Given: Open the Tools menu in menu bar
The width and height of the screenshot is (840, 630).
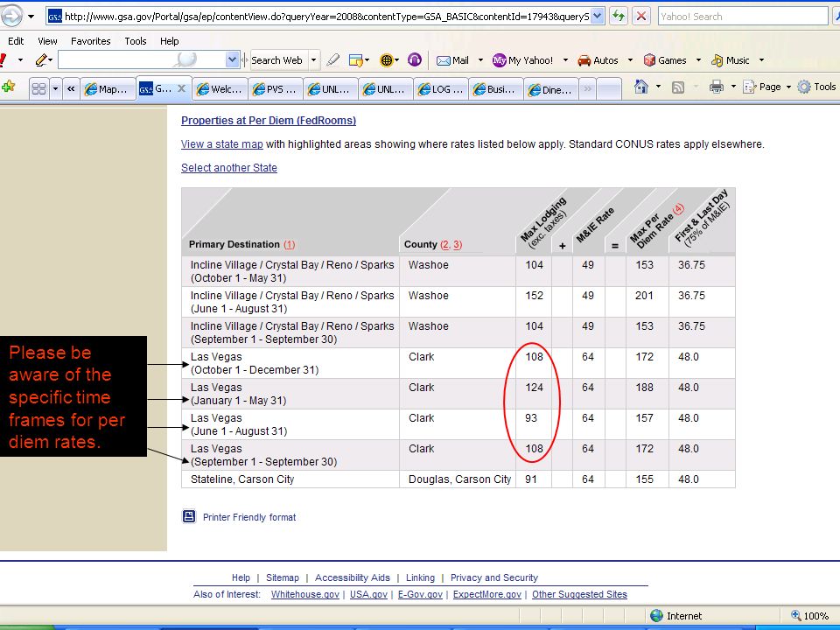Looking at the screenshot, I should click(135, 41).
